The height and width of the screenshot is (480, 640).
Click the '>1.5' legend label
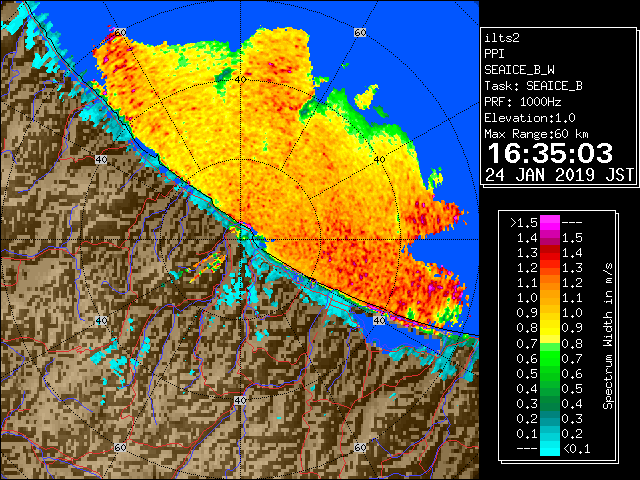click(x=524, y=223)
